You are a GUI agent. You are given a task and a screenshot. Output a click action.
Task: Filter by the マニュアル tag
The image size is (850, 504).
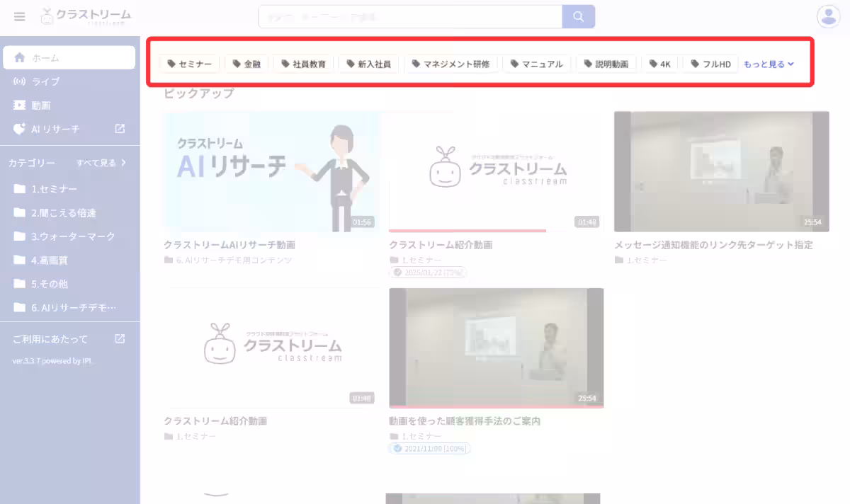tap(536, 64)
